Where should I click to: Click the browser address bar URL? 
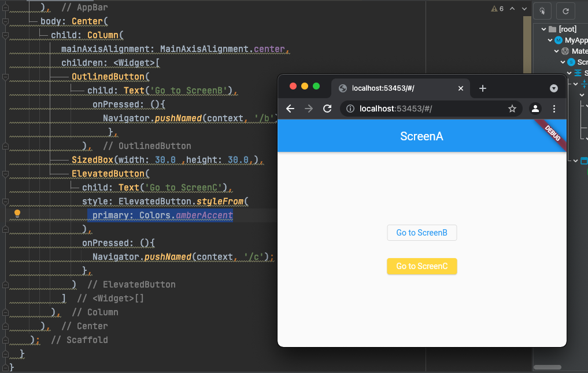395,109
